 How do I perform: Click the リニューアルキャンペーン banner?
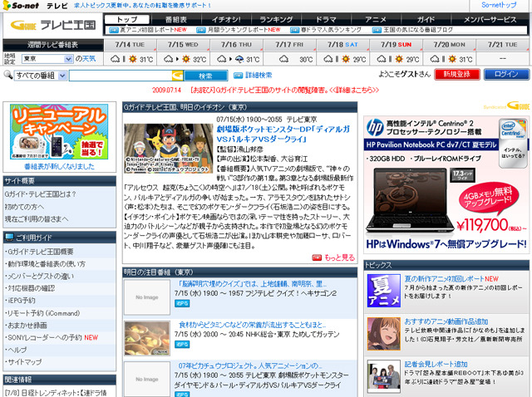tap(59, 131)
